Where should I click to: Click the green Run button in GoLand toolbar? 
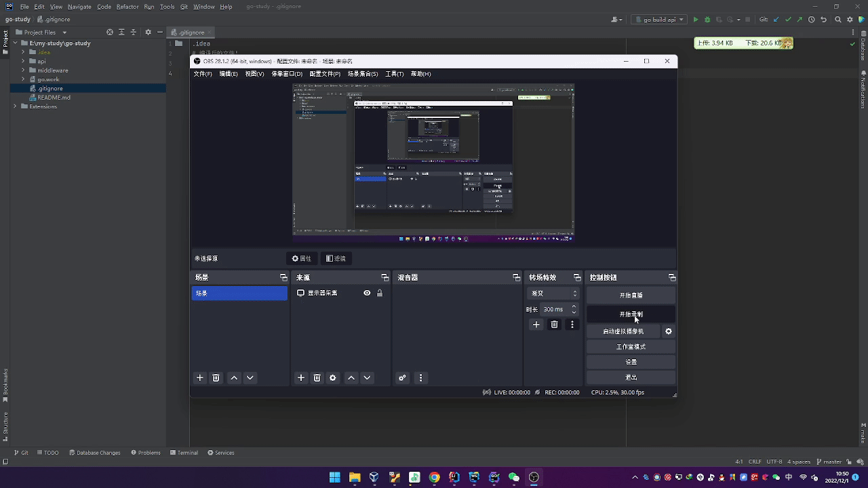(x=695, y=20)
